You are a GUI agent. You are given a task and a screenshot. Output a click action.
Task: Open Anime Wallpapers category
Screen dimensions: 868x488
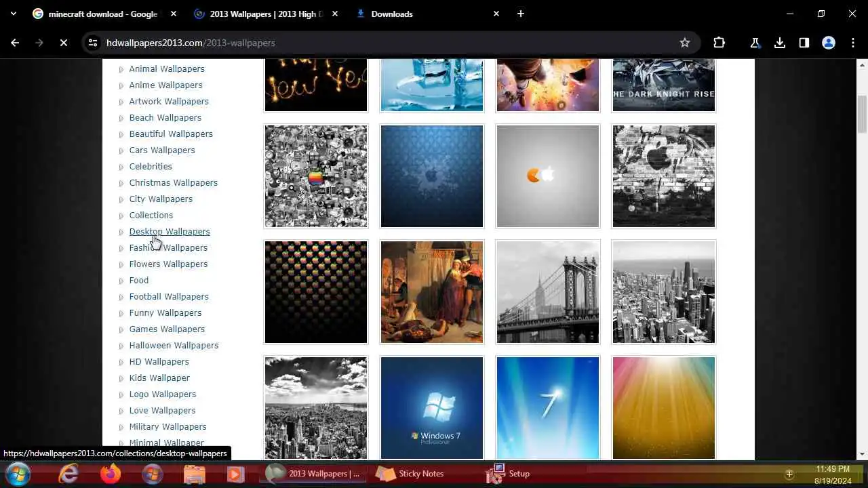point(165,85)
